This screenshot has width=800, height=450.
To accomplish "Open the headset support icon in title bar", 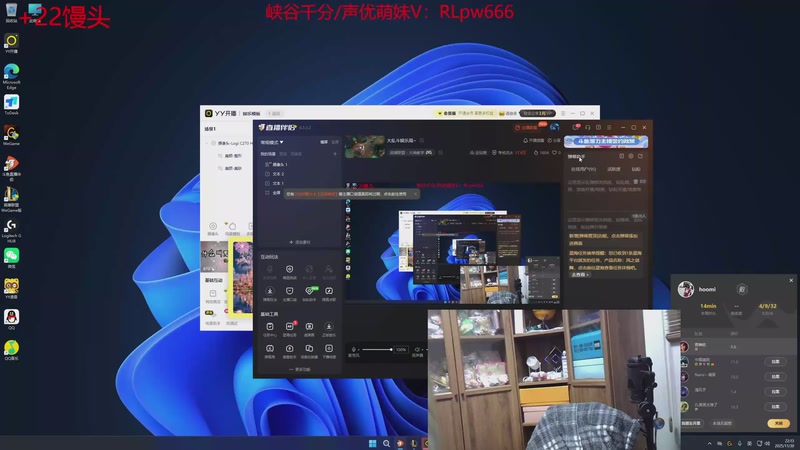I will pos(588,128).
